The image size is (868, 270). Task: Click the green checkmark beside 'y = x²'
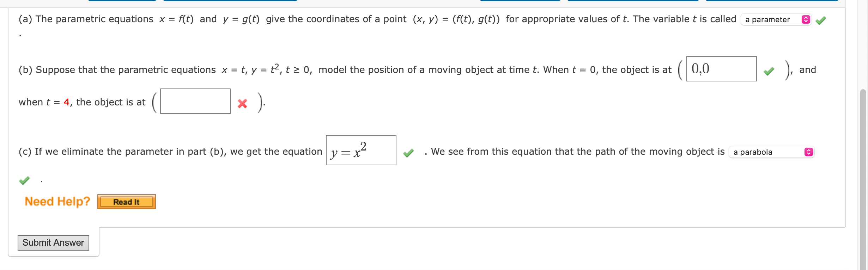click(409, 154)
